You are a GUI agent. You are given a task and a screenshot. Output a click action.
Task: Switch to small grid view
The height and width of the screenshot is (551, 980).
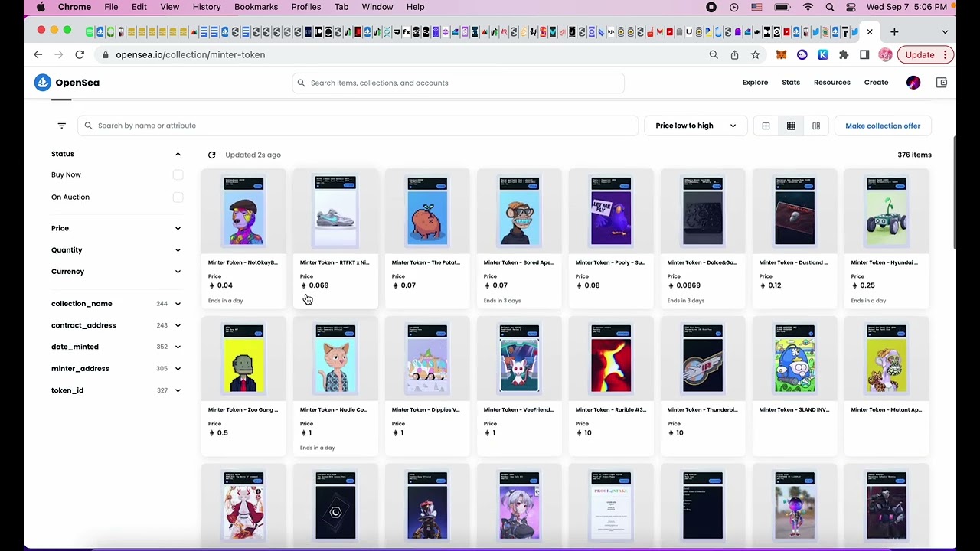pyautogui.click(x=791, y=126)
